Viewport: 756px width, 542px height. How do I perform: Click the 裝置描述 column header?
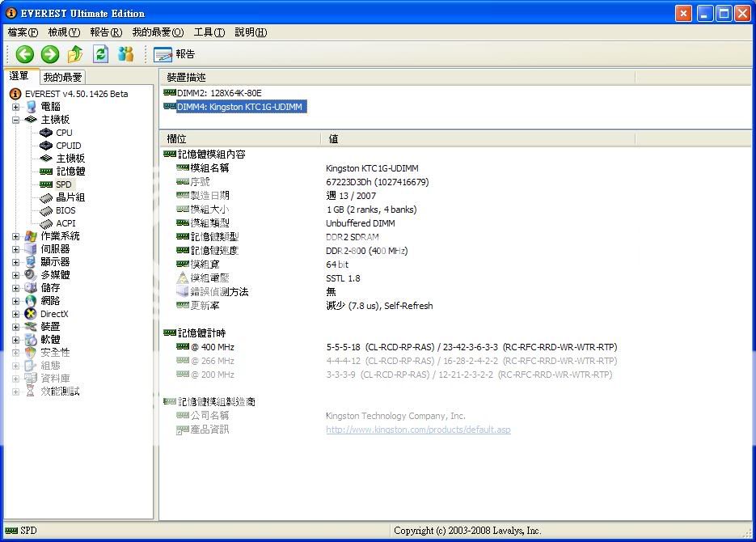click(x=397, y=77)
